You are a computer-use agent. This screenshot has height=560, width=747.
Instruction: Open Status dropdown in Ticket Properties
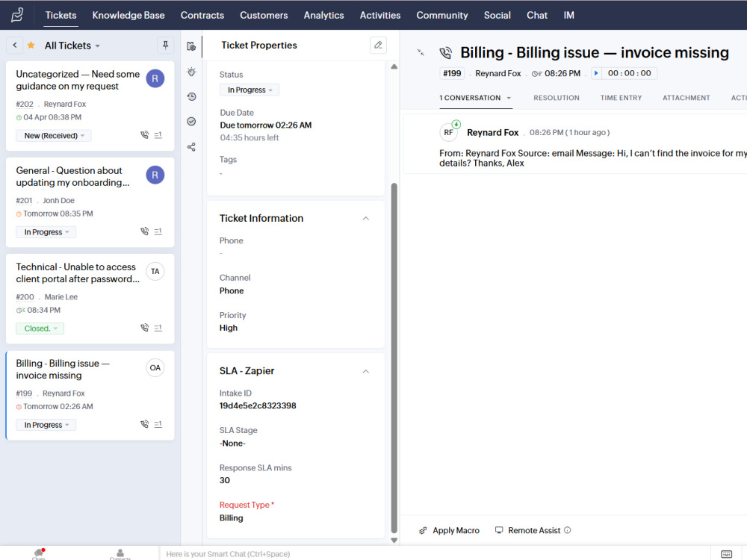[x=249, y=90]
